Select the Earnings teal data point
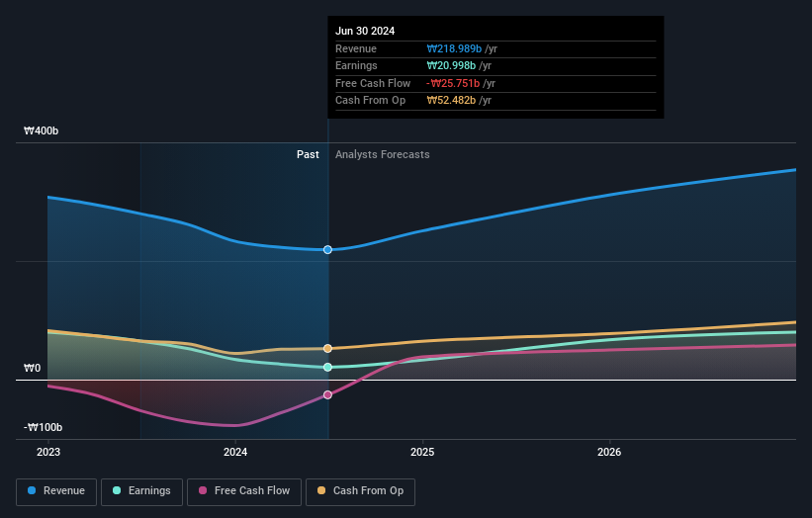 coord(327,368)
